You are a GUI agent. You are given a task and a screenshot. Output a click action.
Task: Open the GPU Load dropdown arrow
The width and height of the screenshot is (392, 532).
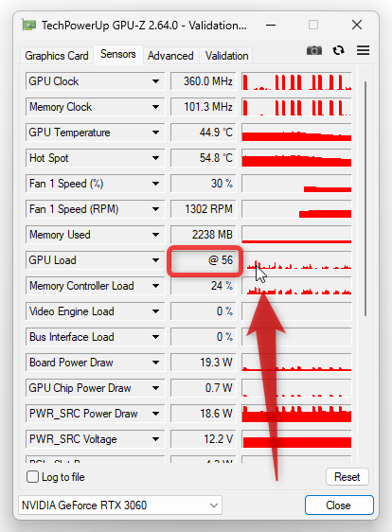pyautogui.click(x=156, y=260)
